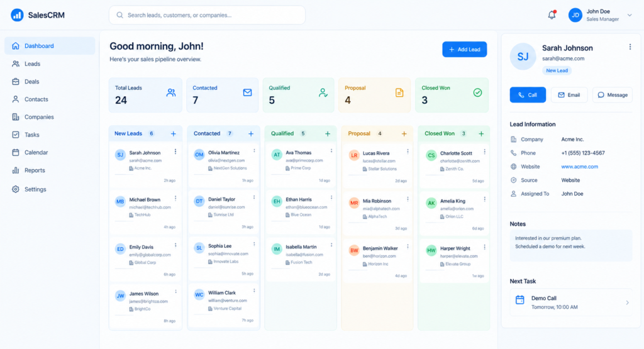
Task: Click the OM avatar on Olivia Martinez card
Action: click(x=199, y=155)
